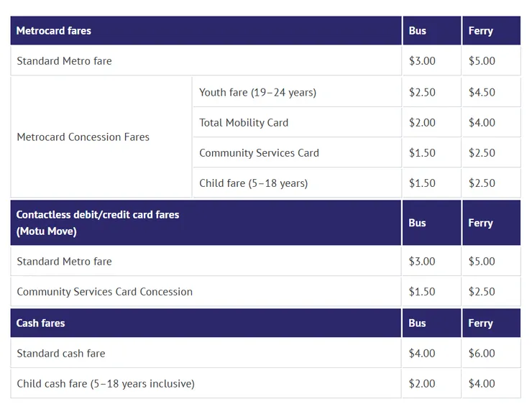This screenshot has width=532, height=404.
Task: Click the Ferry header in contactless section
Action: (x=480, y=223)
